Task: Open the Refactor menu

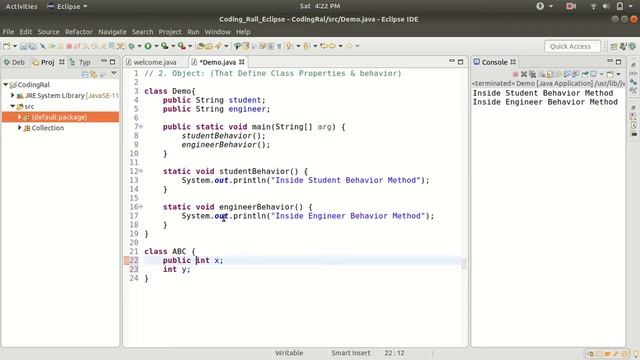Action: point(79,32)
